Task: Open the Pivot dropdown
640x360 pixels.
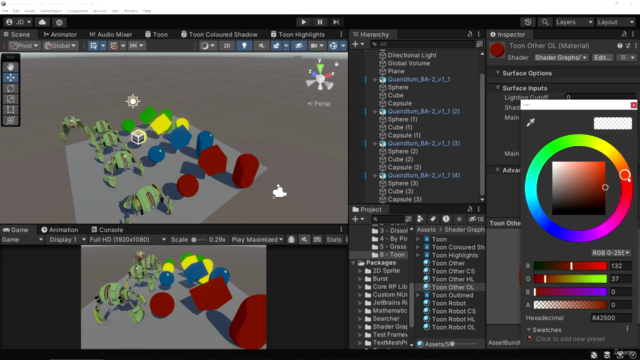Action: pos(24,46)
